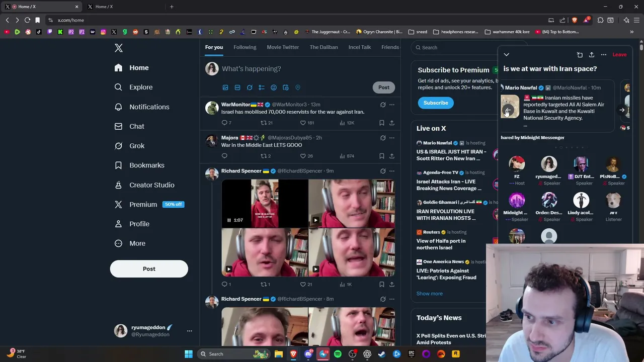Open FZ host avatar in space

[x=517, y=164]
